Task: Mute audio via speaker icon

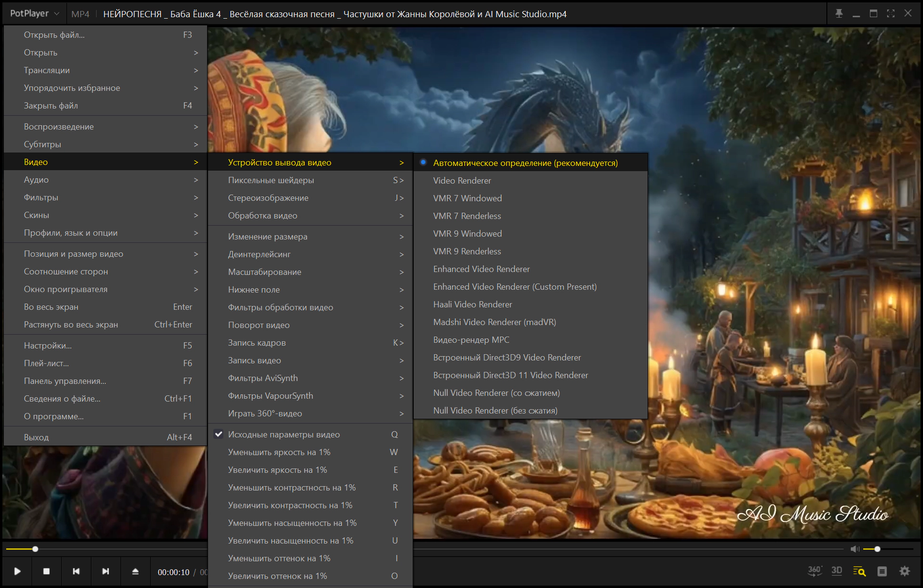Action: (x=855, y=549)
